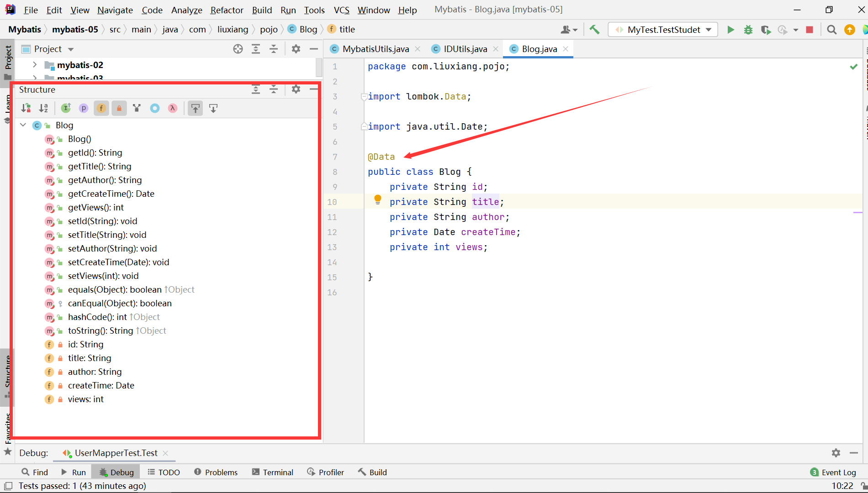Switch to MybatisUtils.java editor tab
The image size is (868, 493).
[375, 49]
